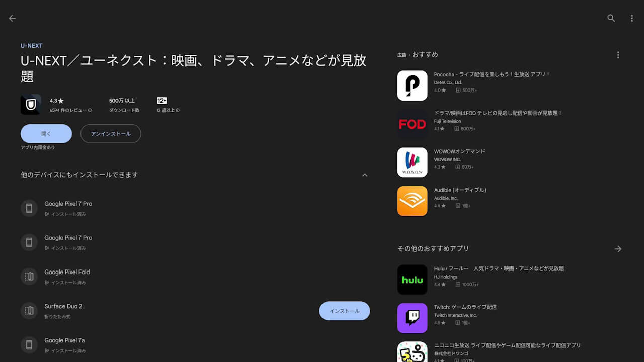The height and width of the screenshot is (362, 644).
Task: Collapse the 他のデバイスにもインストールできます section
Action: [x=365, y=175]
